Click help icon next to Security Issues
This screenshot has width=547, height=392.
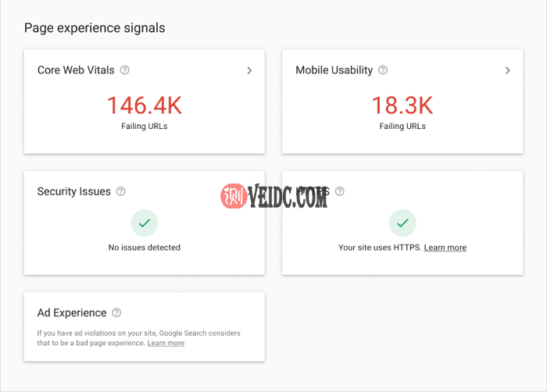(121, 191)
